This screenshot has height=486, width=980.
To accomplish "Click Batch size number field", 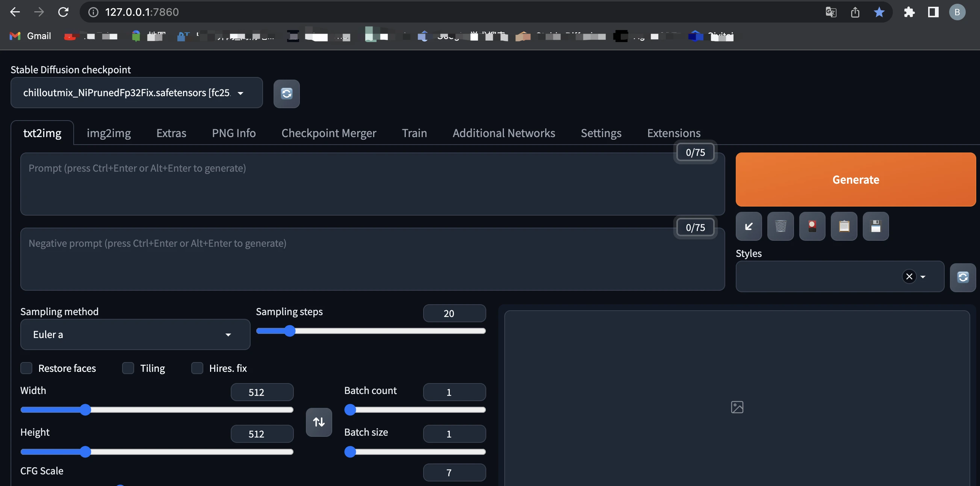I will (454, 434).
